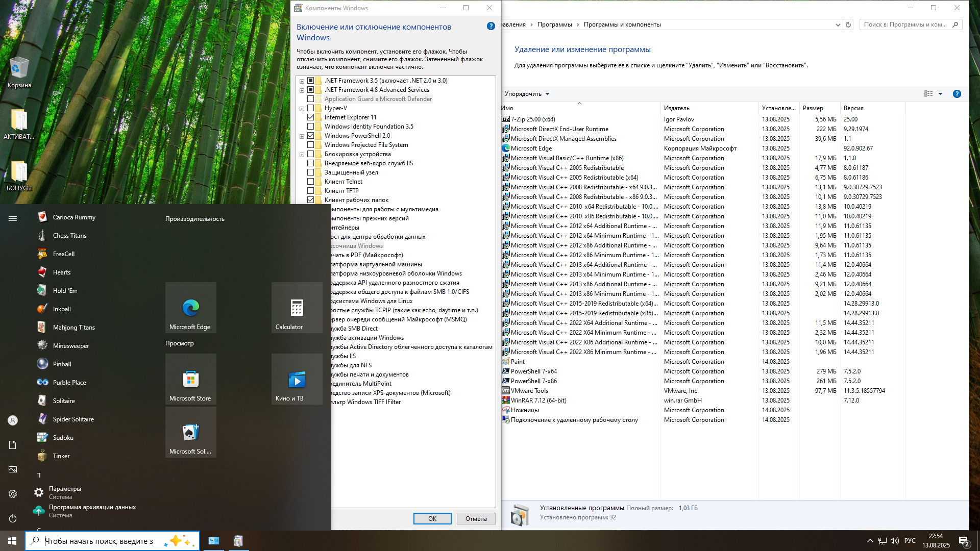Screen dimensions: 980x551
Task: Click search field in Programs window
Action: [x=911, y=24]
